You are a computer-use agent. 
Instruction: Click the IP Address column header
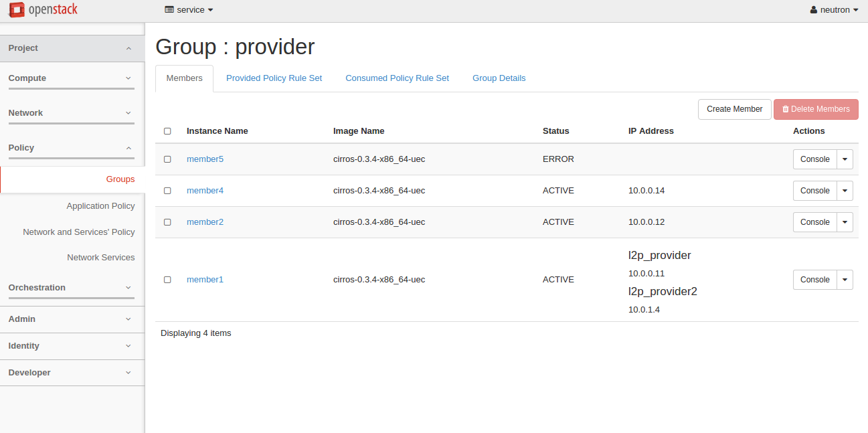tap(650, 131)
